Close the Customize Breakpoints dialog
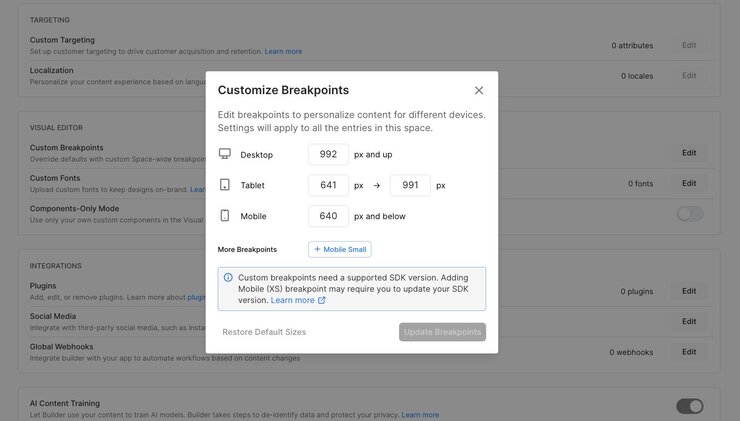 [x=479, y=90]
